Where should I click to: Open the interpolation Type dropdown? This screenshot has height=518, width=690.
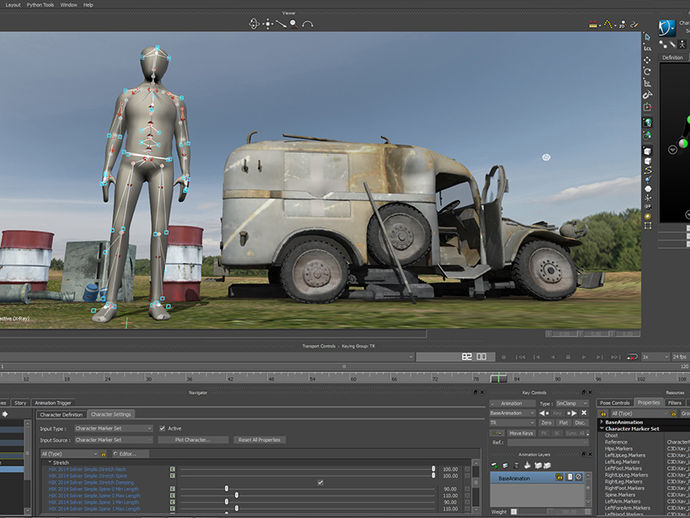click(x=572, y=403)
